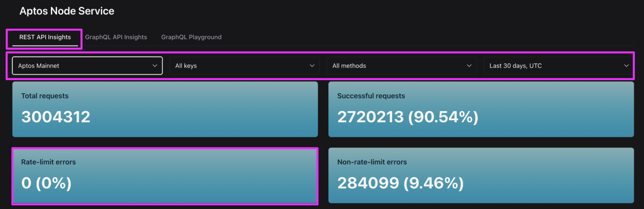Open the Last 30 days, UTC dropdown

tap(559, 66)
